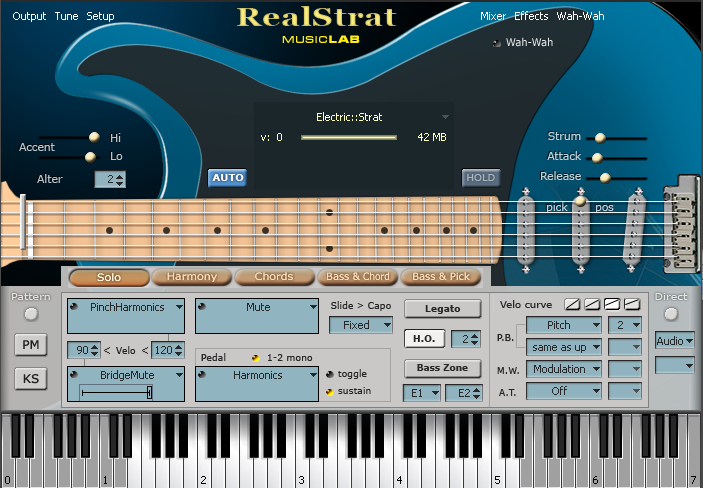Open the PinchHarmonics dropdown

tap(179, 307)
